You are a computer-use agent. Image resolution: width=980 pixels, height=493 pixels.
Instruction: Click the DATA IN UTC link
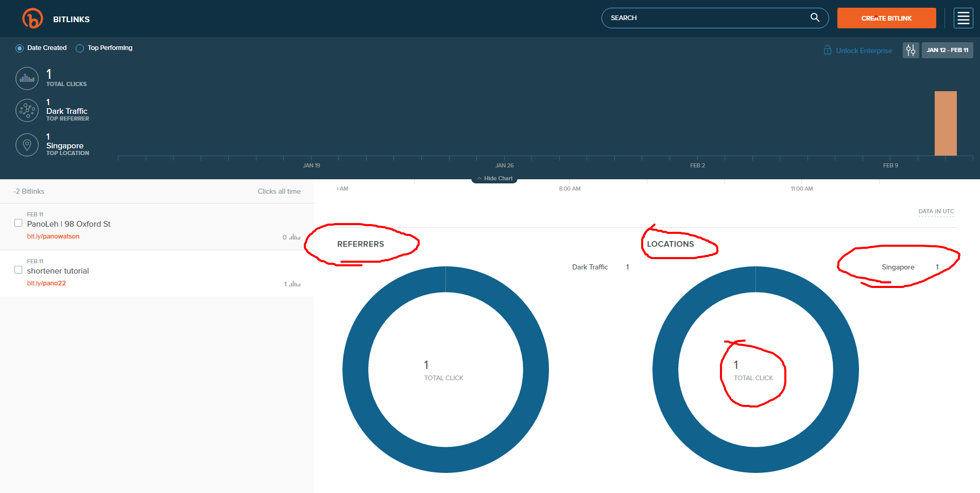coord(936,211)
